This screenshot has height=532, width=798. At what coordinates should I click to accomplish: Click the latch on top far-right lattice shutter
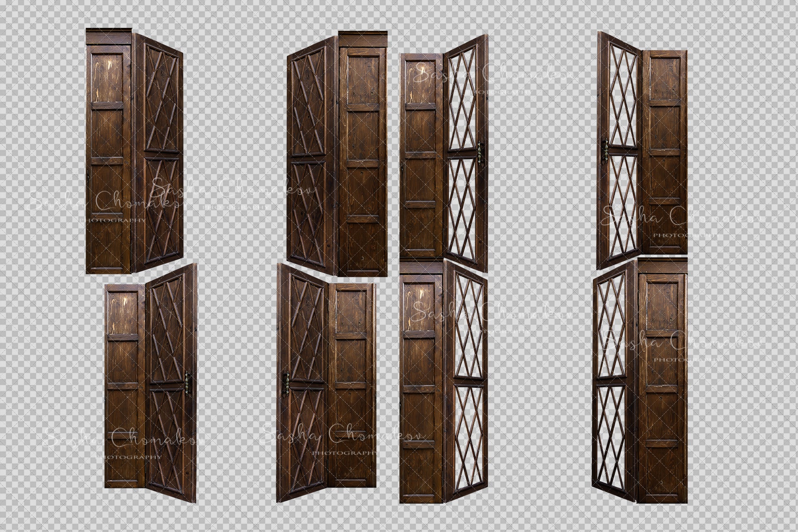606,150
